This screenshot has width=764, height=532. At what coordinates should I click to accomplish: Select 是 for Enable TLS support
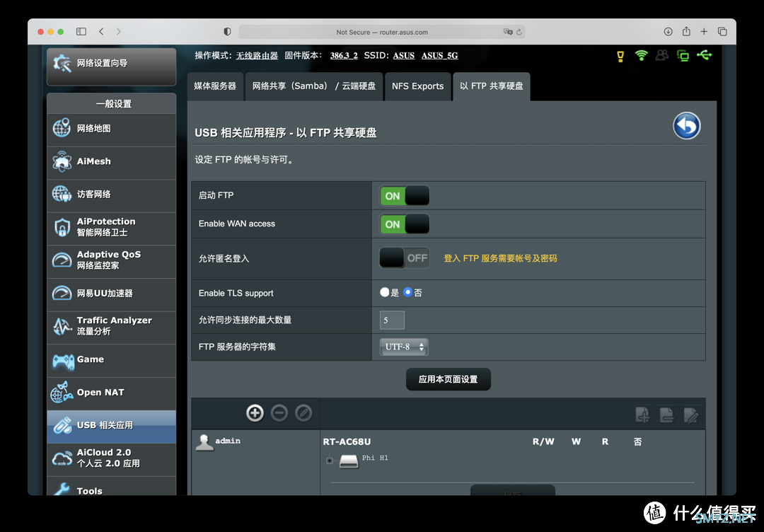(x=384, y=292)
